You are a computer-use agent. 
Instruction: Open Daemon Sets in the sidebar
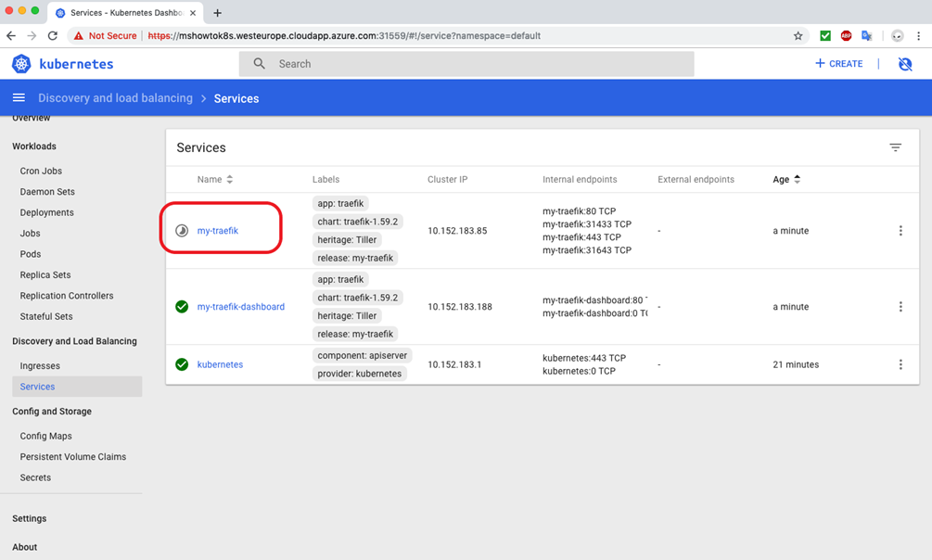(47, 191)
